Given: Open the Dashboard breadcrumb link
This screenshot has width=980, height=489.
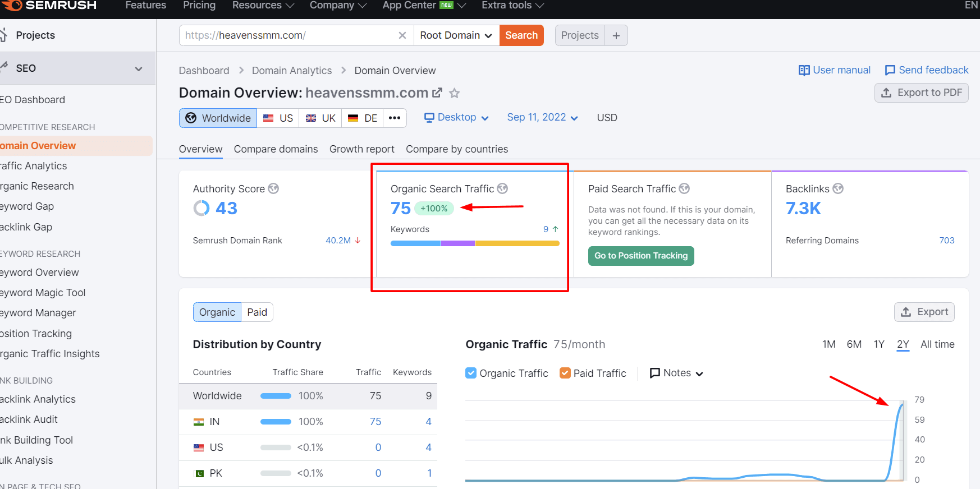Looking at the screenshot, I should [x=204, y=71].
